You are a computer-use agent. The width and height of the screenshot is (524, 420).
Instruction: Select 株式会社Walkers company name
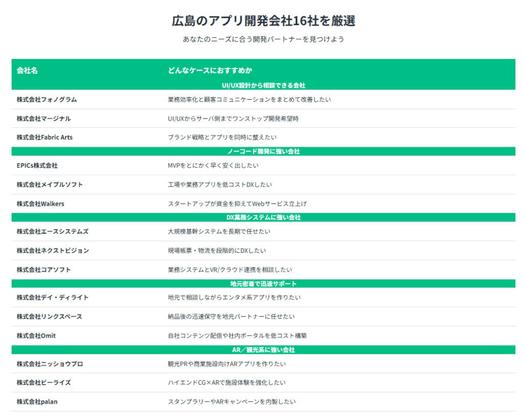[40, 204]
